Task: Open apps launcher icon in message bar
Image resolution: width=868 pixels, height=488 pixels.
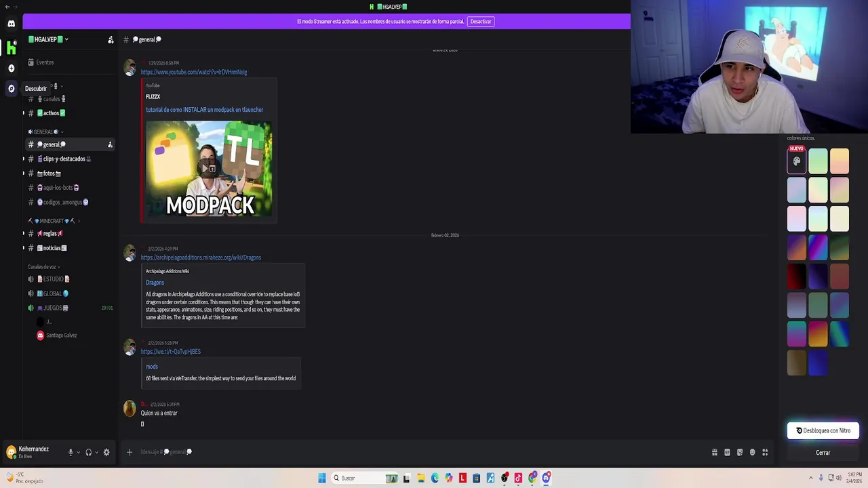Action: pos(765,453)
